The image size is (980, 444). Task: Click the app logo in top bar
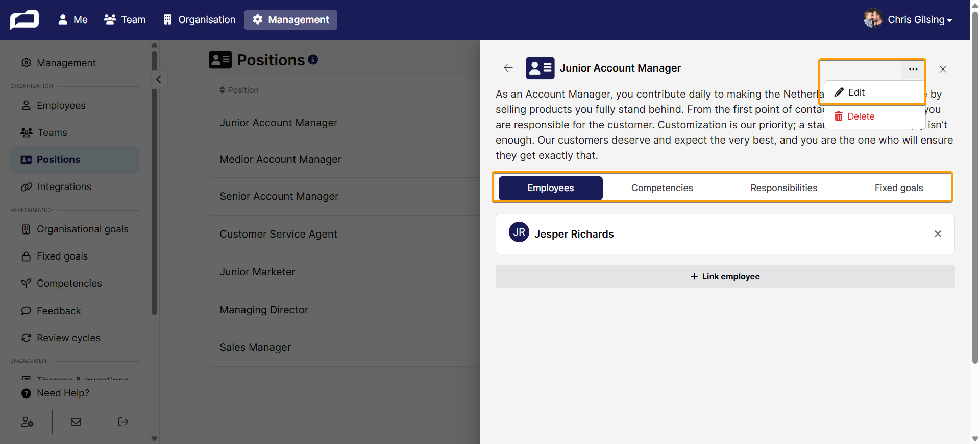[x=24, y=20]
